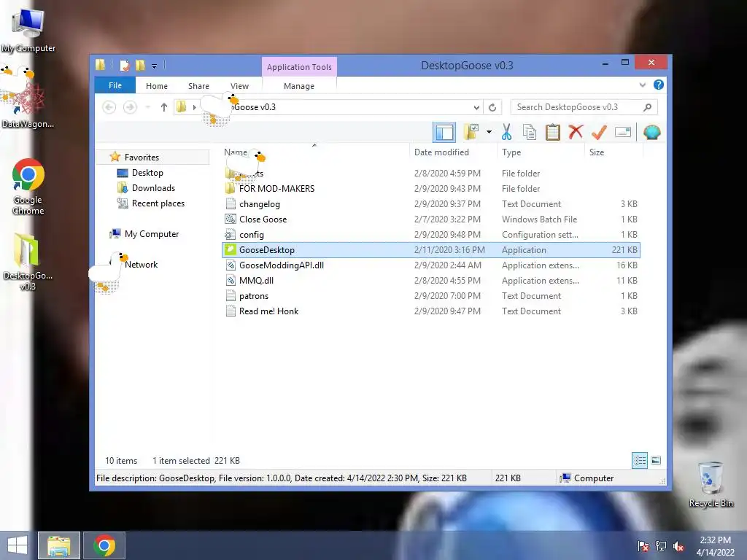
Task: Cut the selected file with scissors icon
Action: click(x=506, y=132)
